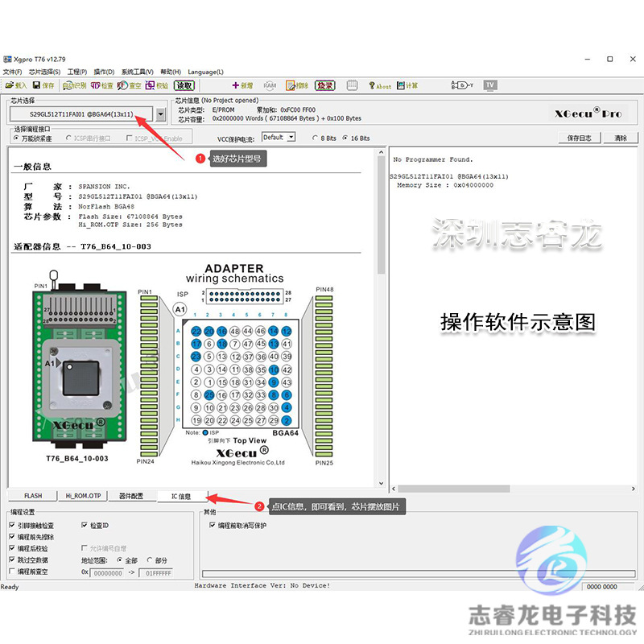Viewport: 644px width, 644px height.
Task: Click the start address 00000000 field
Action: pyautogui.click(x=107, y=572)
